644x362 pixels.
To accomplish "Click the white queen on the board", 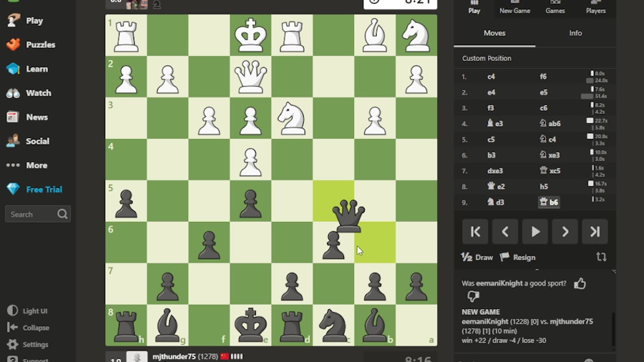I will pyautogui.click(x=251, y=76).
